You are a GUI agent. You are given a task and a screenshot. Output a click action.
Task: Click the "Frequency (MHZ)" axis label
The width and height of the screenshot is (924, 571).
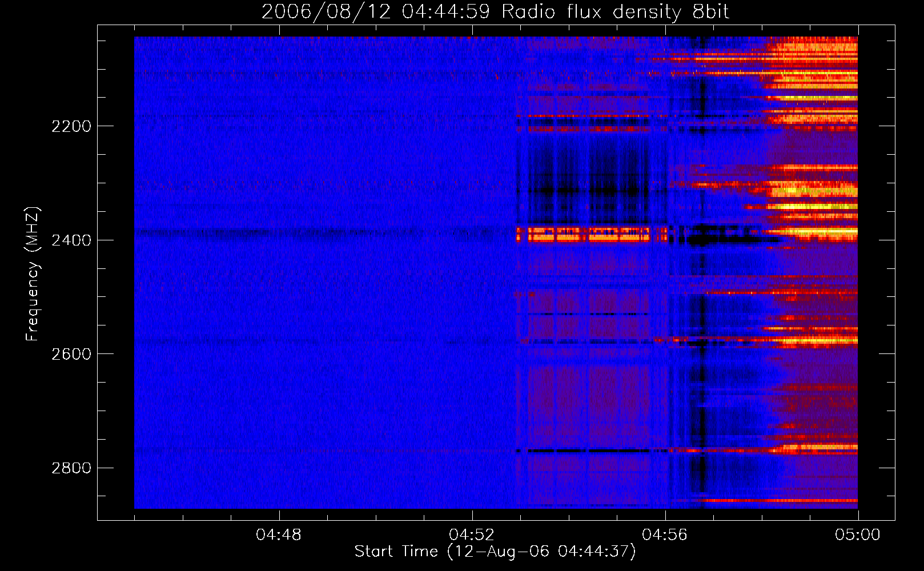click(33, 274)
